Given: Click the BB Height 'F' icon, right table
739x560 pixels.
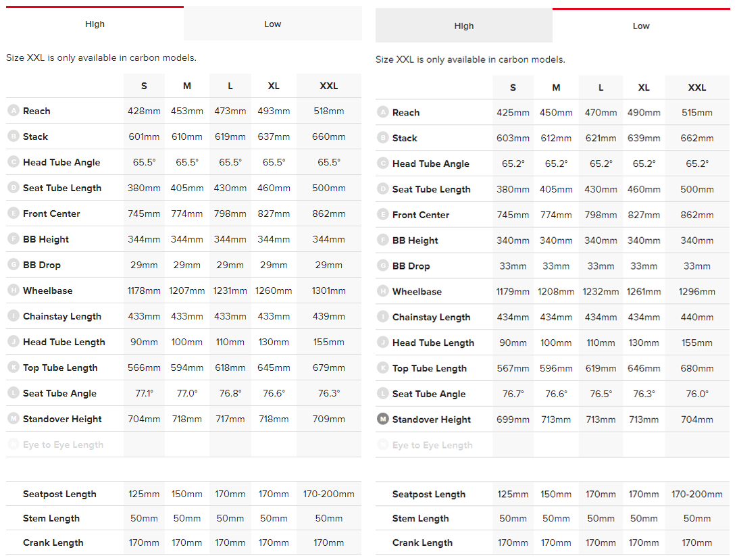Looking at the screenshot, I should tap(382, 240).
